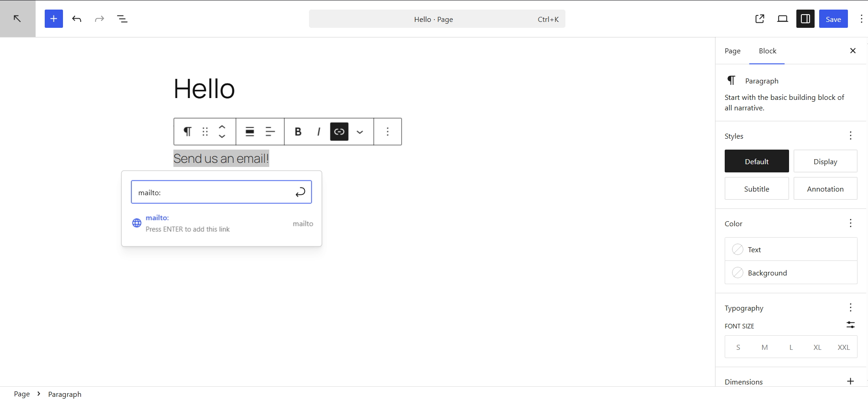The height and width of the screenshot is (400, 868).
Task: Click the 'Send us an email!' paragraph
Action: coord(221,158)
